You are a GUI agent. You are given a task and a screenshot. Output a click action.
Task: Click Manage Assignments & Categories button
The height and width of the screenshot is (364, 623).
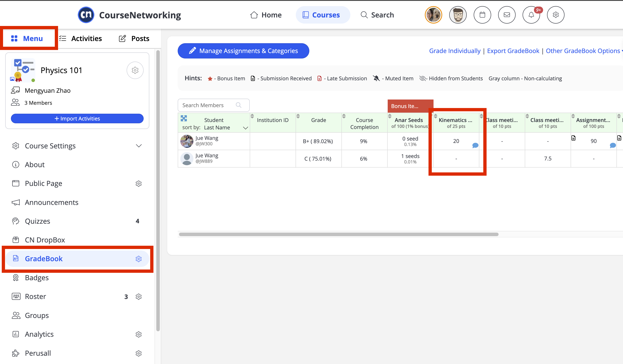coord(243,51)
